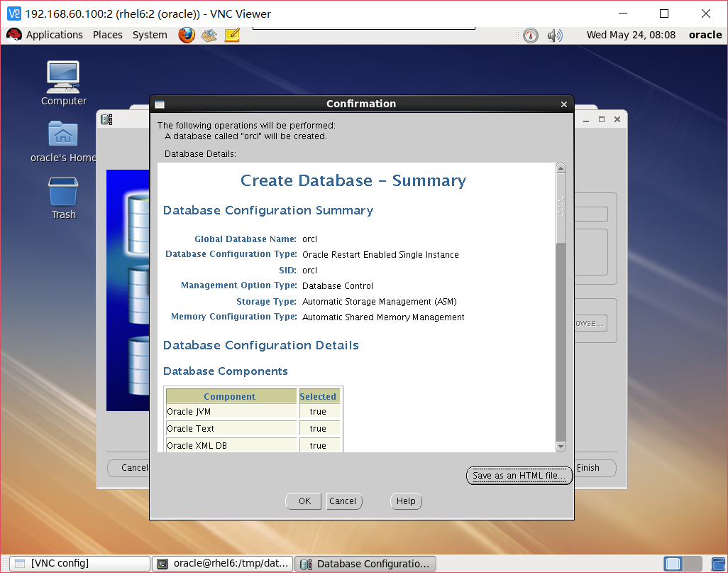This screenshot has height=573, width=728.
Task: Click OK to confirm database creation
Action: pos(303,501)
